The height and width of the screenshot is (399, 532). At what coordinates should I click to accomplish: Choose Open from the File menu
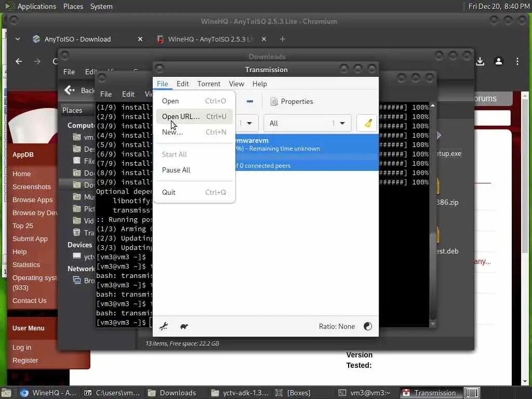coord(194,101)
